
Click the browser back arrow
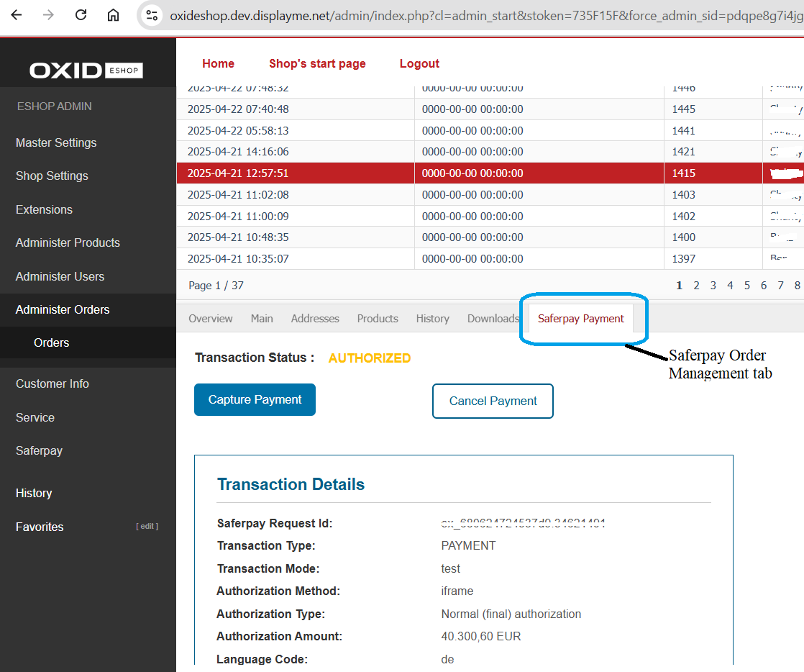pyautogui.click(x=16, y=14)
